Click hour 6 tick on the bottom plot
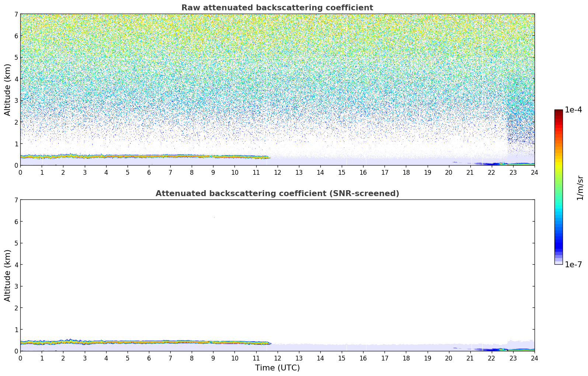Screen dimensions: 588x376 [149, 358]
